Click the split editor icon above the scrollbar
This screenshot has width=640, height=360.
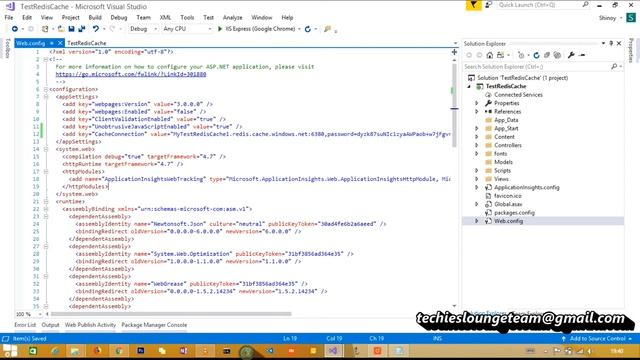[x=454, y=52]
